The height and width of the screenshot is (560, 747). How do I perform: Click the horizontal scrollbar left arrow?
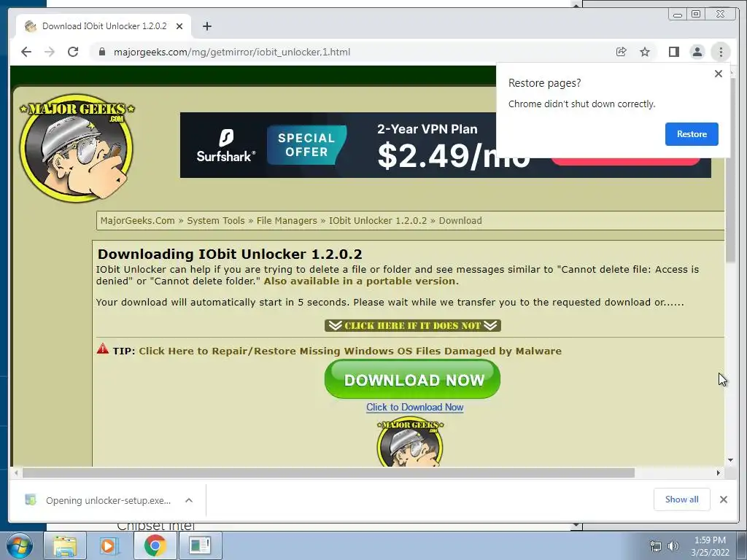(16, 472)
